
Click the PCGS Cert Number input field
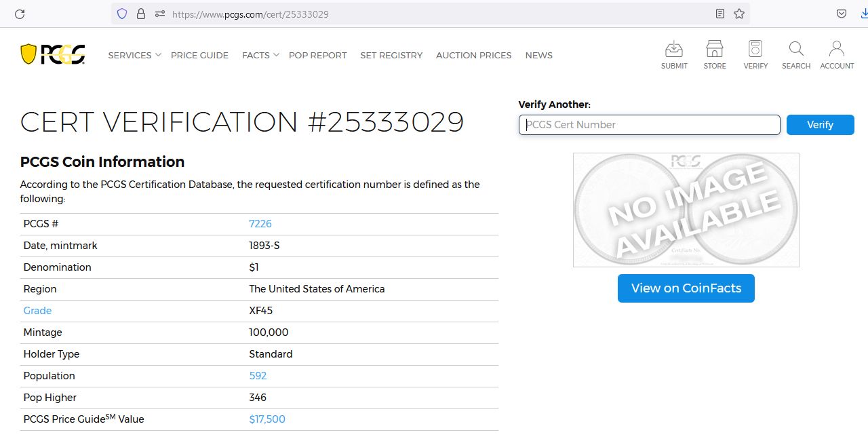click(650, 125)
